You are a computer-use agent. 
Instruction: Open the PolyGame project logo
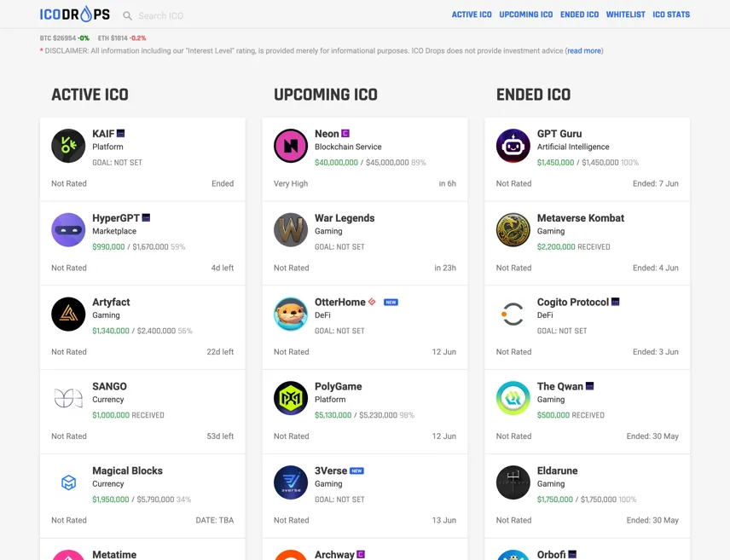point(291,398)
